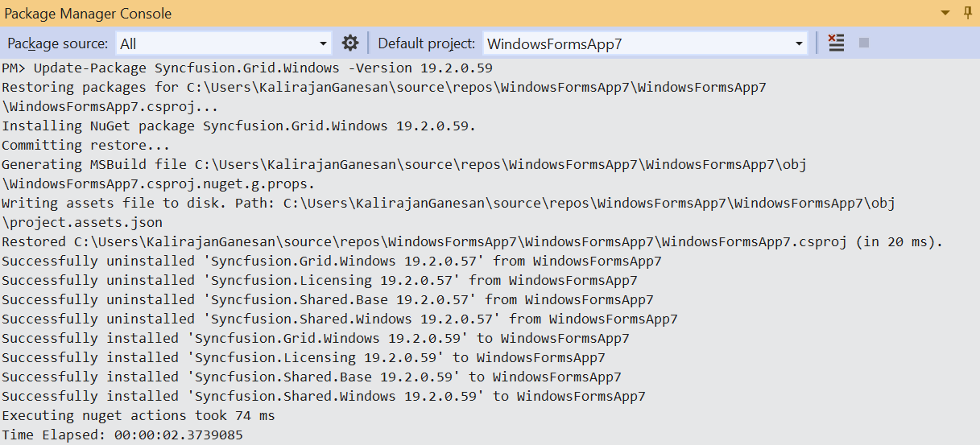
Task: Click installed 'Syncfusion.Shared.Windows 19.2.0.59' line
Action: click(x=324, y=396)
